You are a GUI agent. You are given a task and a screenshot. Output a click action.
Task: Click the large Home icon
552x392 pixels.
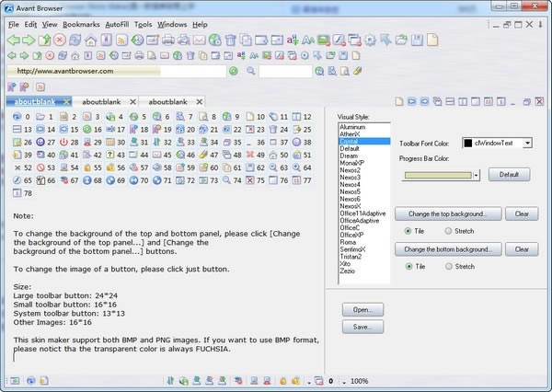pyautogui.click(x=90, y=40)
